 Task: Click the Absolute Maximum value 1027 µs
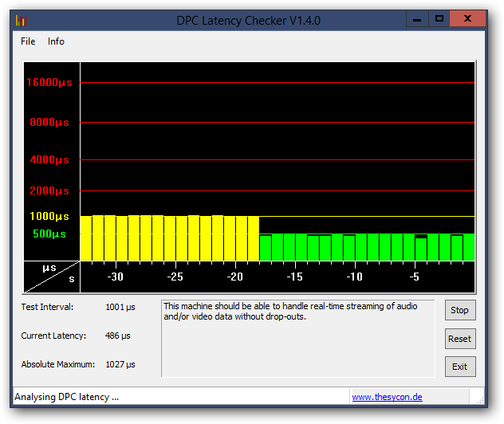[x=120, y=364]
